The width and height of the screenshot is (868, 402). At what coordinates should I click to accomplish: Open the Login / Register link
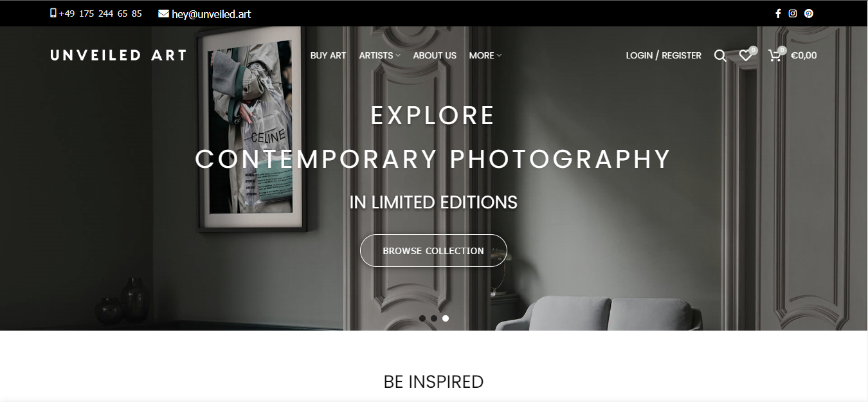tap(664, 55)
